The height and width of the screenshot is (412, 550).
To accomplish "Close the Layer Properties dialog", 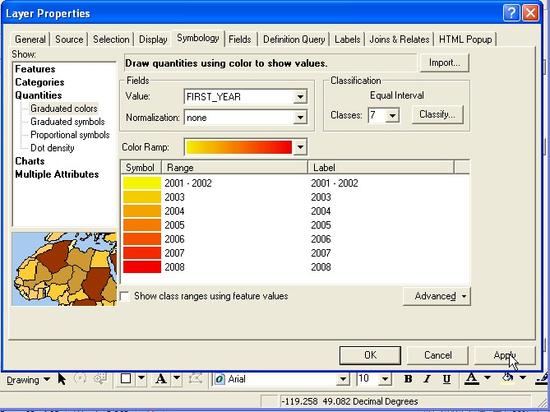I will 530,14.
